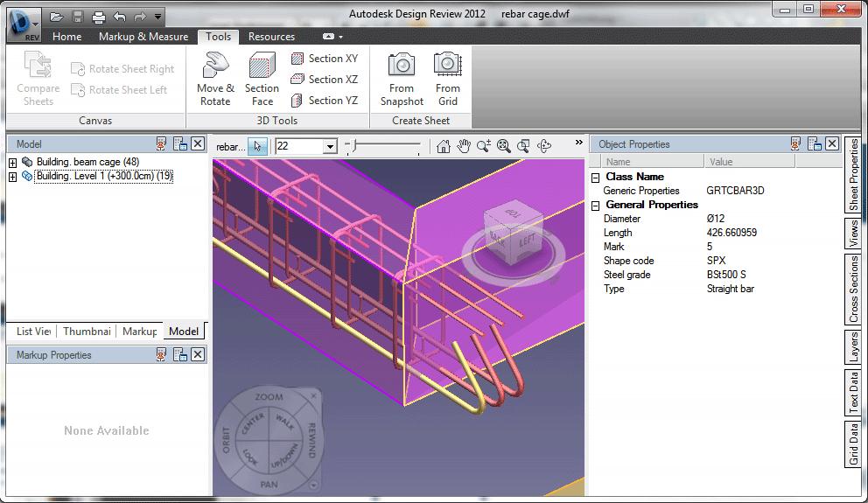This screenshot has width=868, height=503.
Task: Click Rotate Sheet Left
Action: pyautogui.click(x=118, y=89)
